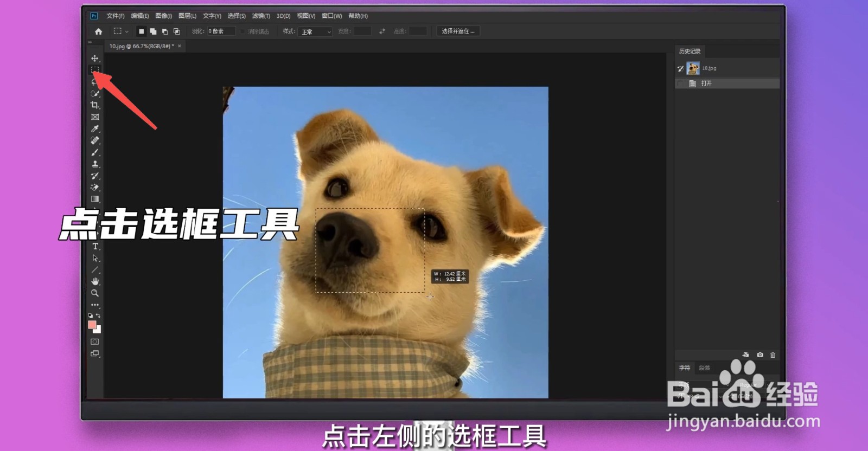The width and height of the screenshot is (868, 451).
Task: Open the 帮助(H) menu
Action: [358, 16]
